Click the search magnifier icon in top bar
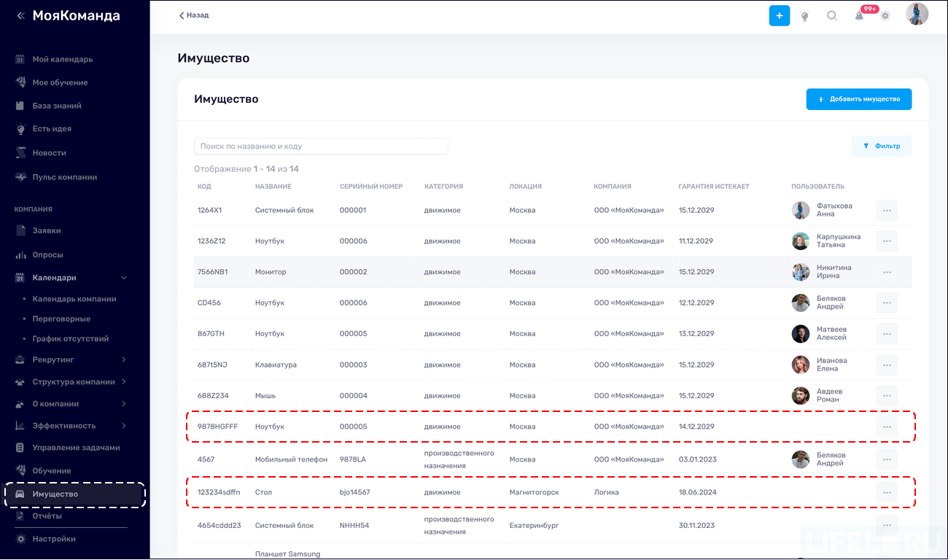This screenshot has height=560, width=948. [831, 15]
